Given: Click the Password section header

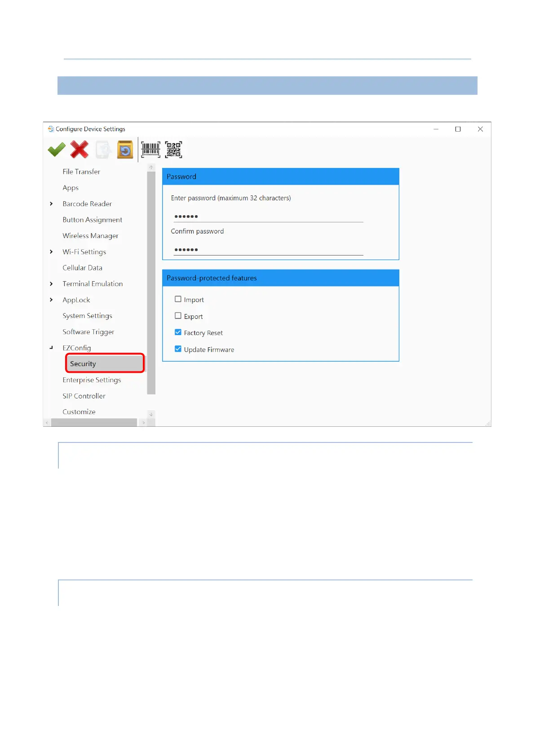Looking at the screenshot, I should 280,177.
